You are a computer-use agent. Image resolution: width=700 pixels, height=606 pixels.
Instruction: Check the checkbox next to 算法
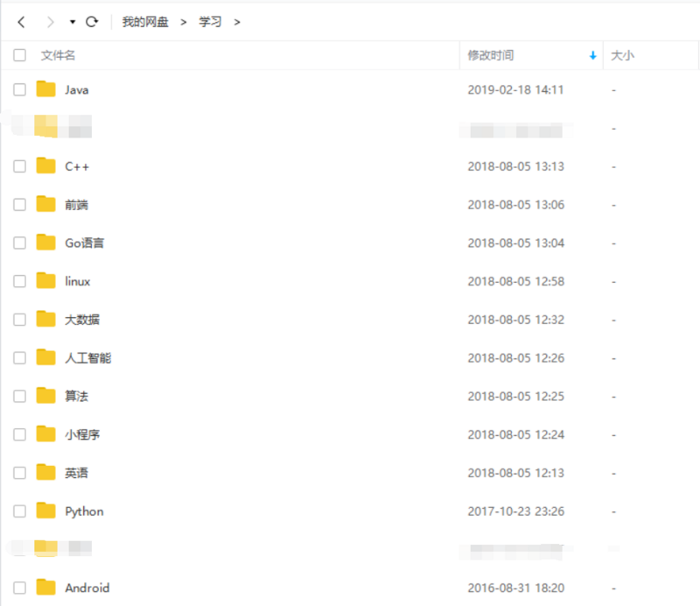(x=18, y=396)
